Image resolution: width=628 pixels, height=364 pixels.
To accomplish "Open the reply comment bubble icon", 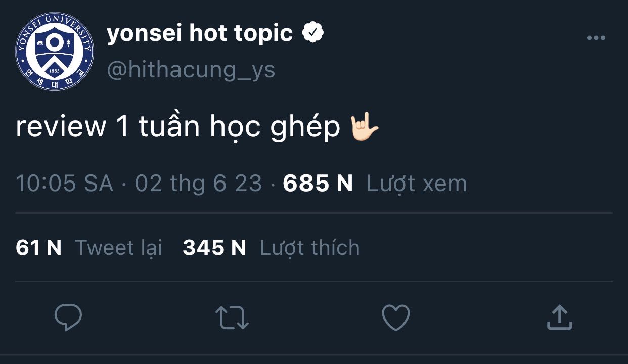I will point(68,317).
